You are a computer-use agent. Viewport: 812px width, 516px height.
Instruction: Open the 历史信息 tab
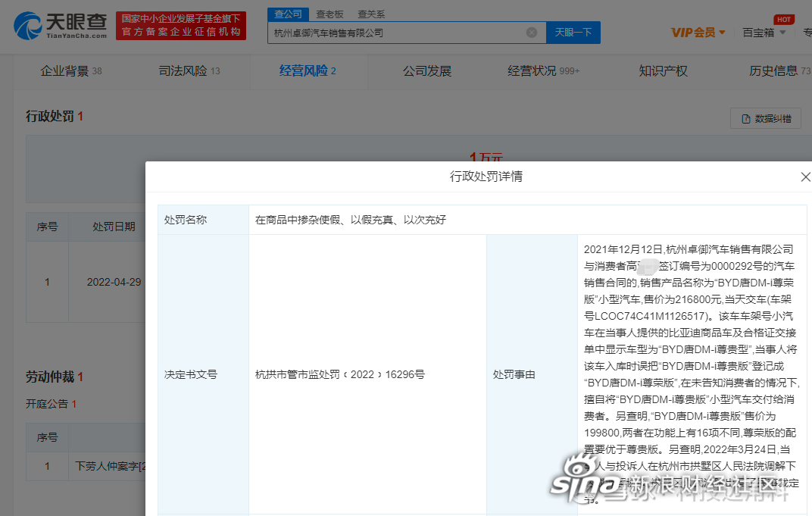pos(779,71)
